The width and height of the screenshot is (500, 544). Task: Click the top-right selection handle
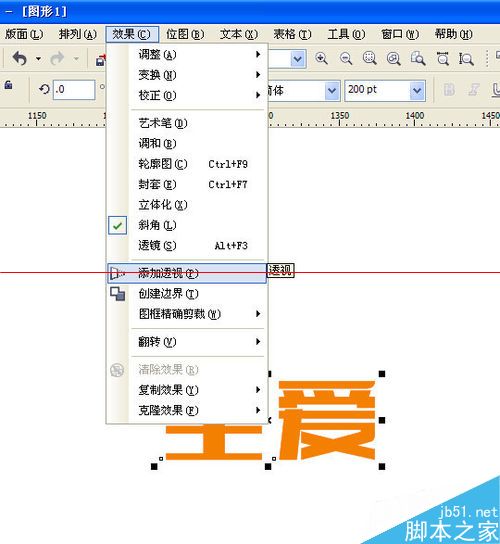tap(382, 374)
